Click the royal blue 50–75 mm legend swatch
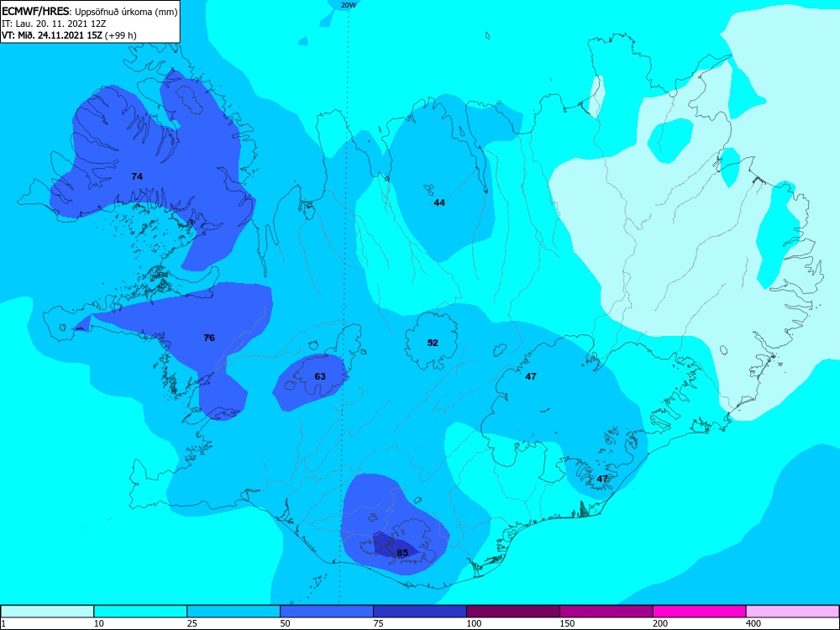840x630 pixels. point(327,612)
